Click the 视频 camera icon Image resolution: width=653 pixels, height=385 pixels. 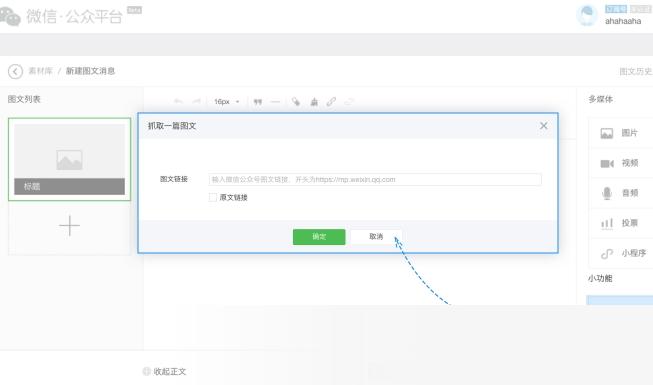[607, 163]
